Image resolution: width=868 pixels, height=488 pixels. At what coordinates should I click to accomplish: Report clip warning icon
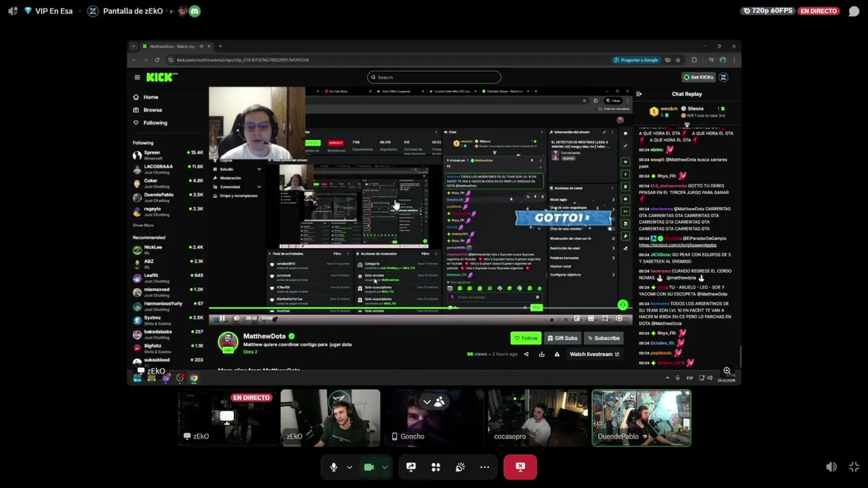coord(557,354)
